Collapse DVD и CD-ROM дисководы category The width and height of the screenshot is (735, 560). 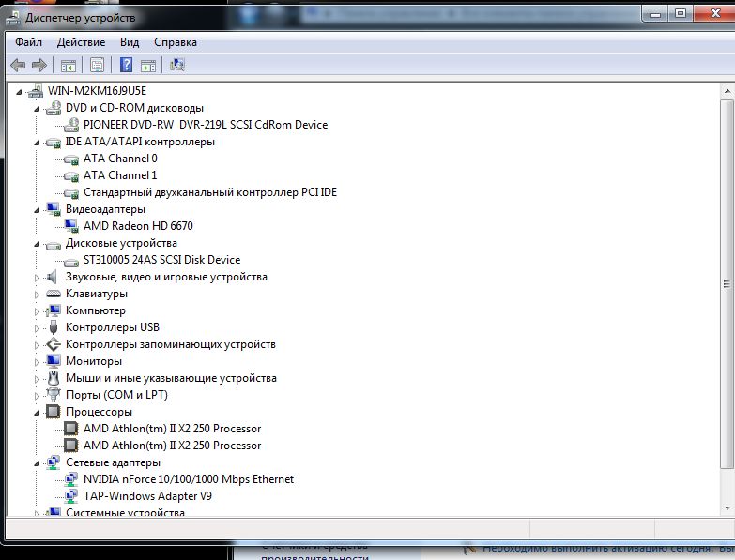pos(37,109)
